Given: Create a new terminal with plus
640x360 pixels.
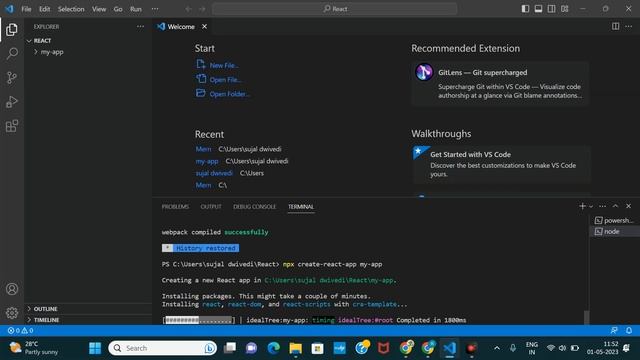Looking at the screenshot, I should (x=582, y=206).
